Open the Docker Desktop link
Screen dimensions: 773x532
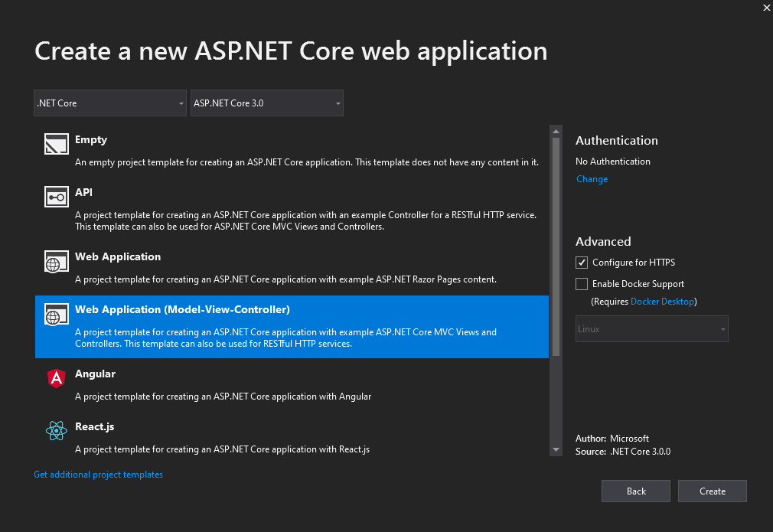662,302
